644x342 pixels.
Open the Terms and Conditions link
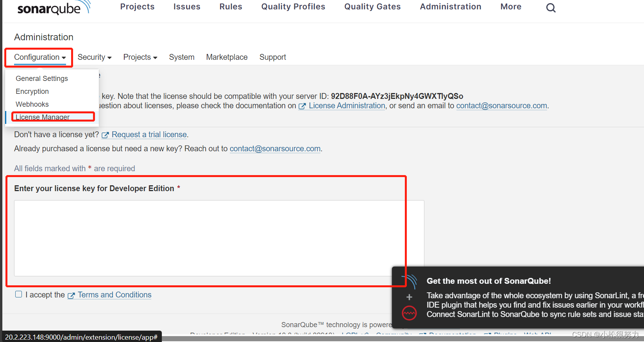tap(109, 295)
